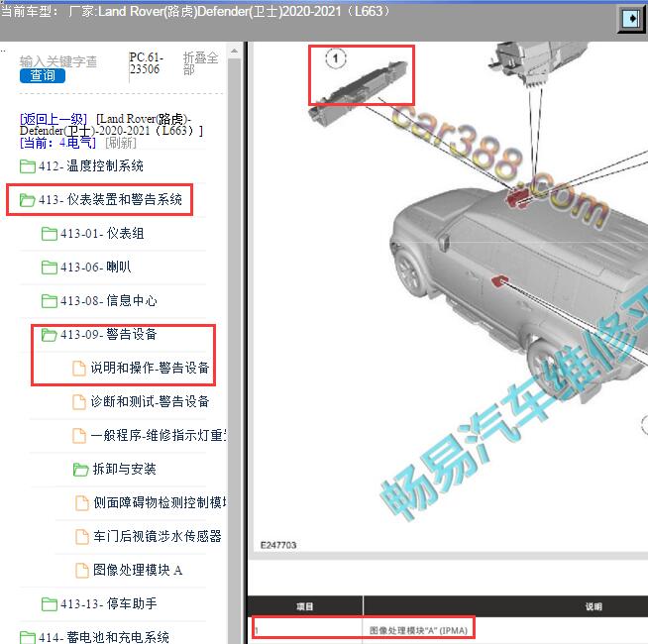Click table cell 图像处理模块"A" (IPMA)
648x644 pixels.
pyautogui.click(x=419, y=630)
